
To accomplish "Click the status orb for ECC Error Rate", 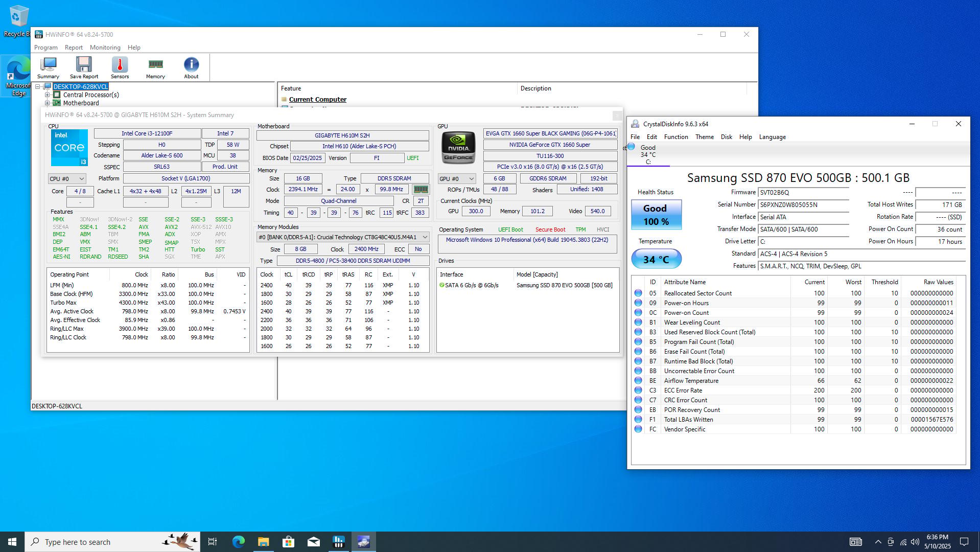I will (638, 390).
